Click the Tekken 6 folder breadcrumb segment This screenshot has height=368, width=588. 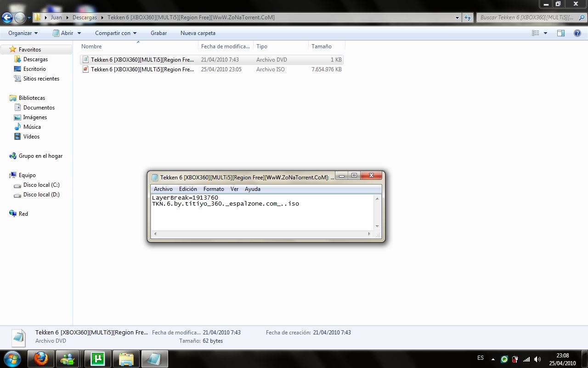(191, 17)
